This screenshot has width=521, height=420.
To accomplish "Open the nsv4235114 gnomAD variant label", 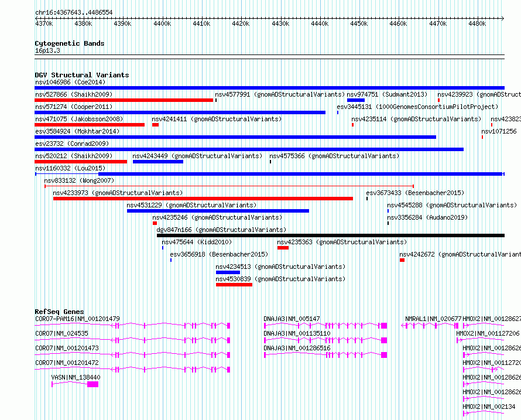I will 416,119.
